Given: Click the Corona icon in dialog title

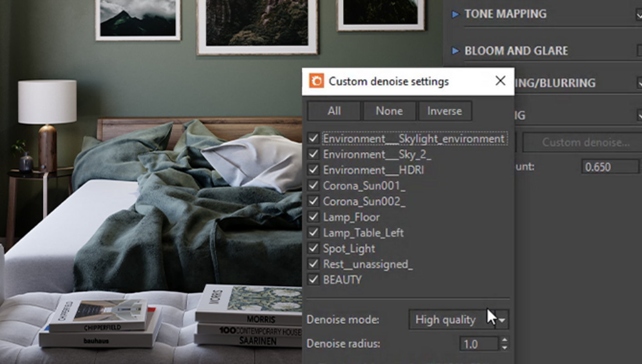Looking at the screenshot, I should 316,81.
